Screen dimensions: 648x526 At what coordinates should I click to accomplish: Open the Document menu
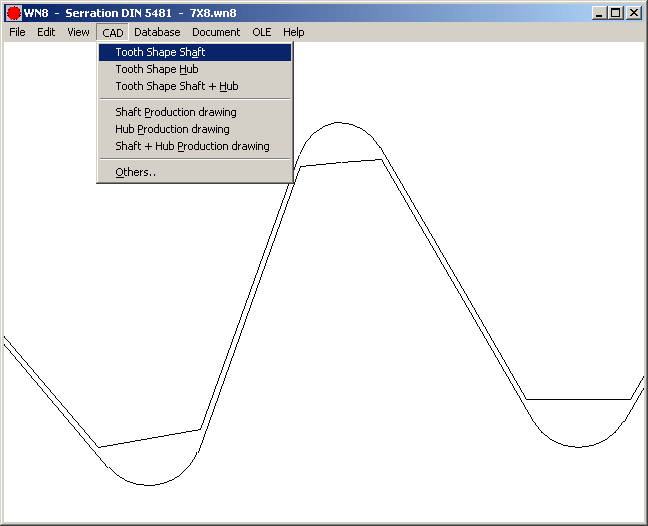(x=216, y=32)
